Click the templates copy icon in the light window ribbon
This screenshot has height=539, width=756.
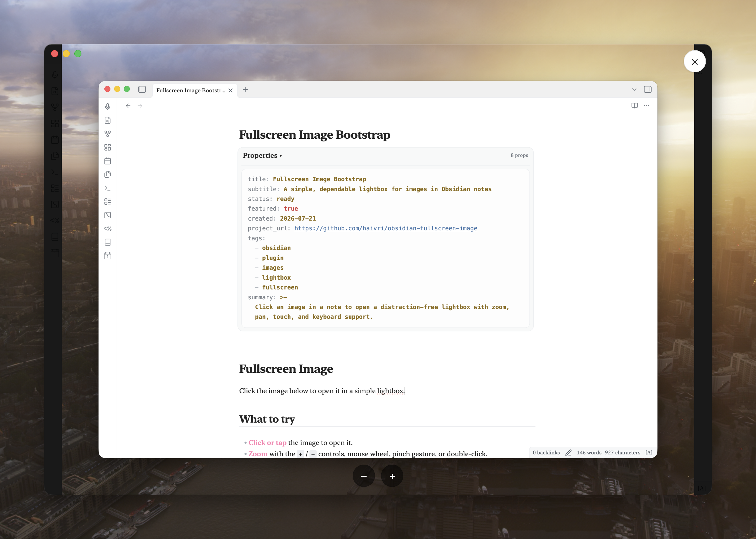(x=107, y=175)
